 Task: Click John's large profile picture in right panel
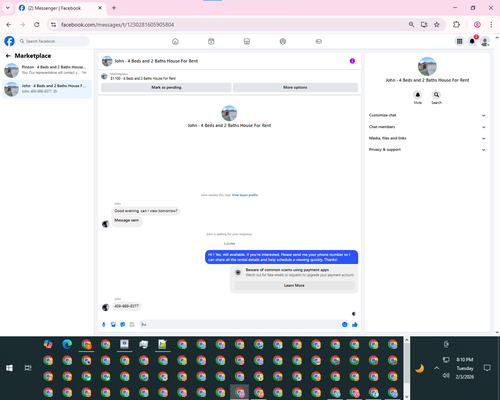[427, 66]
